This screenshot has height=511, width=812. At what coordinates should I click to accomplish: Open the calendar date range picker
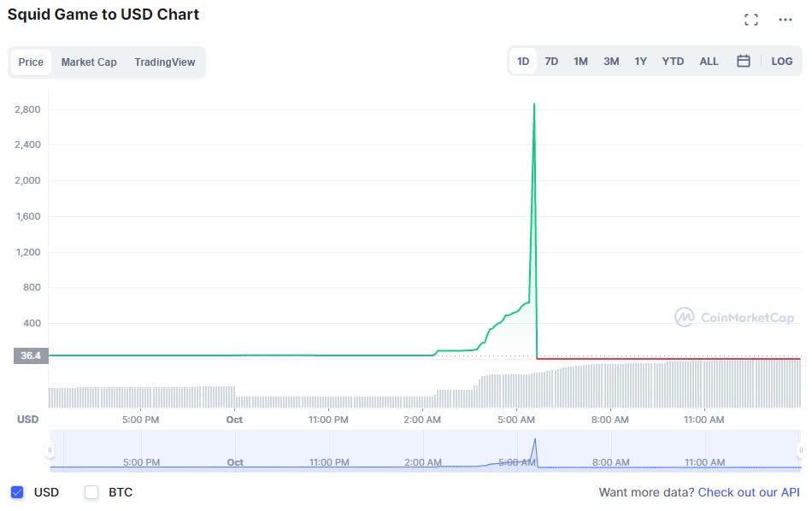tap(743, 61)
